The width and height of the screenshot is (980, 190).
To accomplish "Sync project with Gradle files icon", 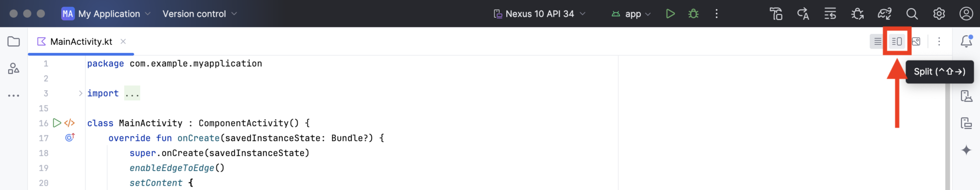I will click(x=884, y=14).
